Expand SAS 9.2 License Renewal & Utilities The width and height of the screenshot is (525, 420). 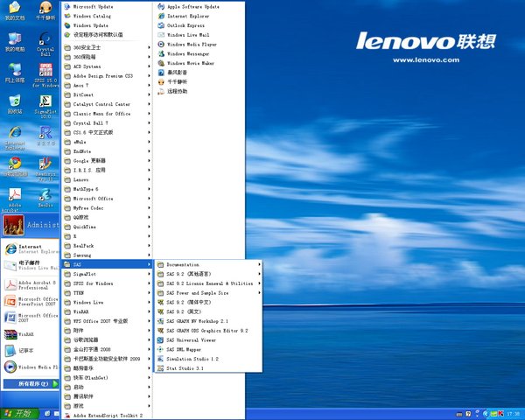click(x=208, y=283)
